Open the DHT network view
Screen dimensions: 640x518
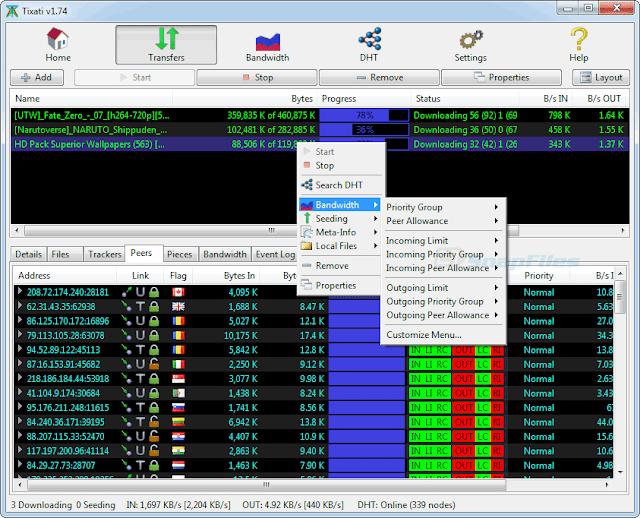pyautogui.click(x=369, y=45)
